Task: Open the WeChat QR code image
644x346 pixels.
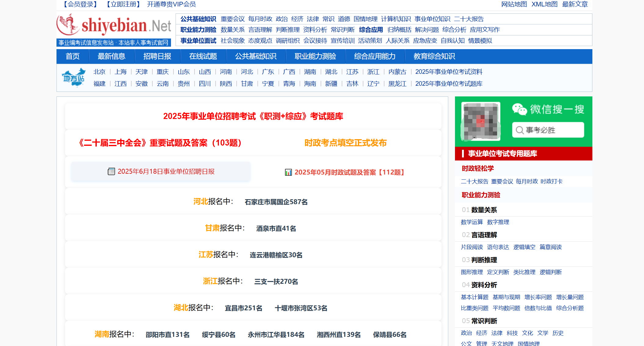Action: (x=480, y=121)
